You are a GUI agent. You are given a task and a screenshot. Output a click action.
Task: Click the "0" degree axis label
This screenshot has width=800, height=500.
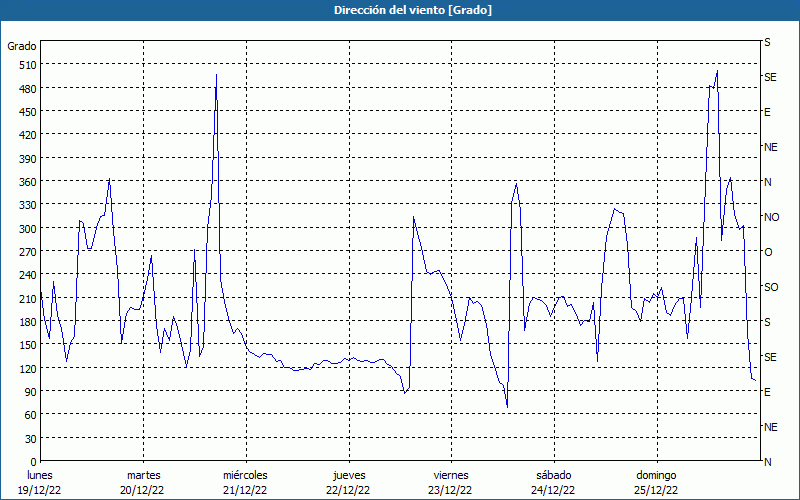coord(34,462)
